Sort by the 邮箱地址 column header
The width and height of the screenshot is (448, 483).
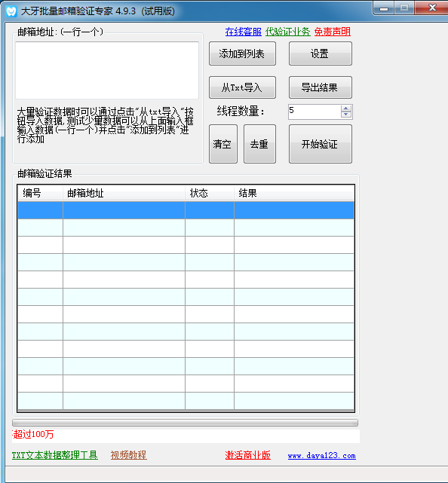point(124,193)
